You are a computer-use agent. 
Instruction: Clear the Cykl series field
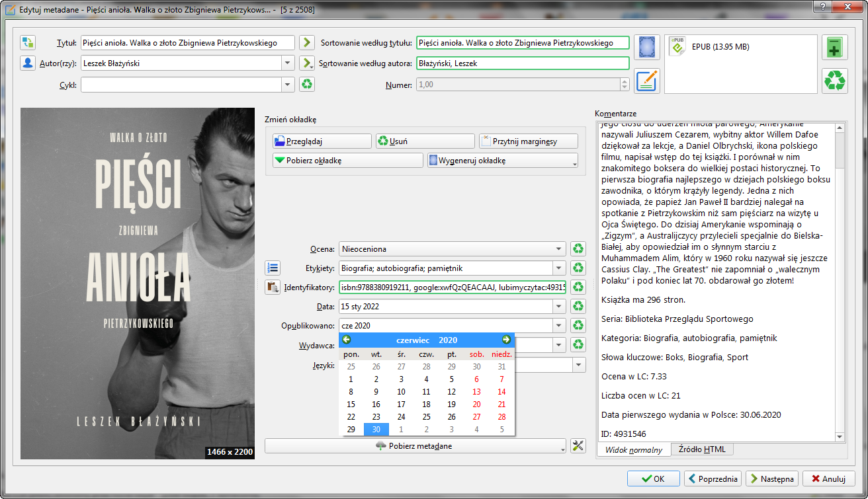tap(306, 85)
